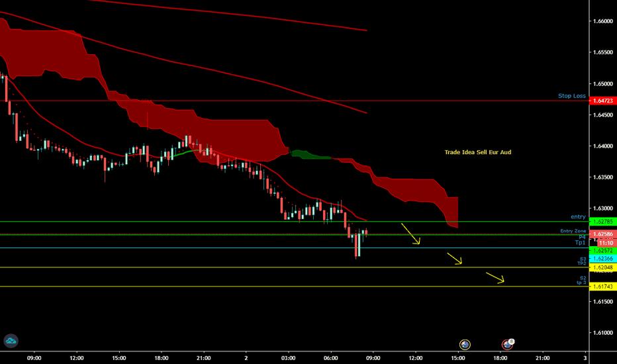
Task: Click the 06:00 time axis label
Action: point(330,358)
